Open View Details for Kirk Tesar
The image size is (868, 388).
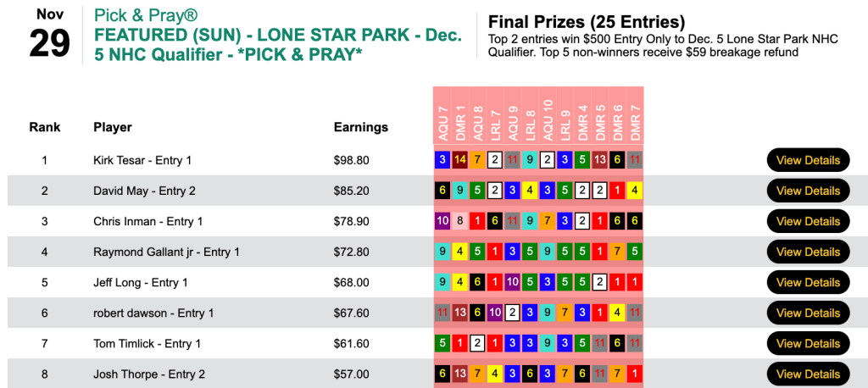point(808,160)
